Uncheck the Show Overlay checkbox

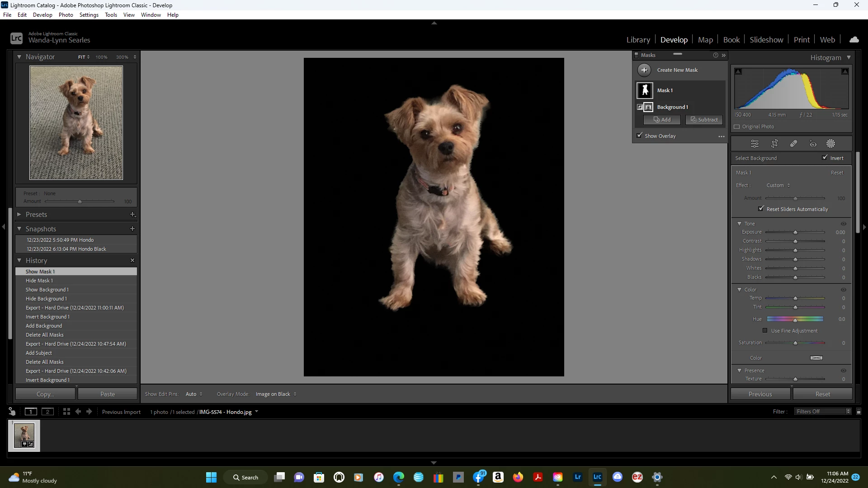[639, 136]
